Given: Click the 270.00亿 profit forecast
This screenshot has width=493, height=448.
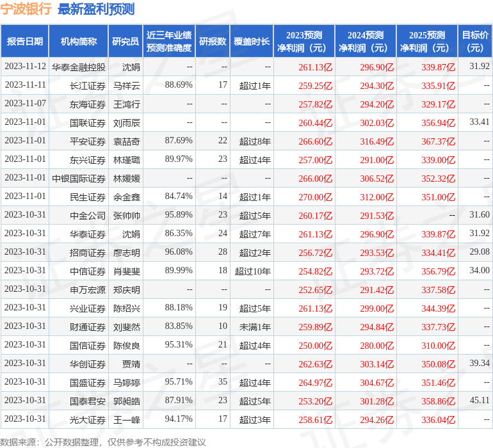Looking at the screenshot, I should pos(316,197).
